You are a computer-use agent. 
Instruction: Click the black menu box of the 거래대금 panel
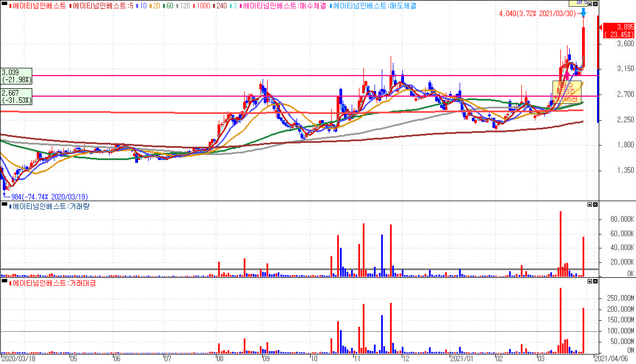(x=4, y=281)
